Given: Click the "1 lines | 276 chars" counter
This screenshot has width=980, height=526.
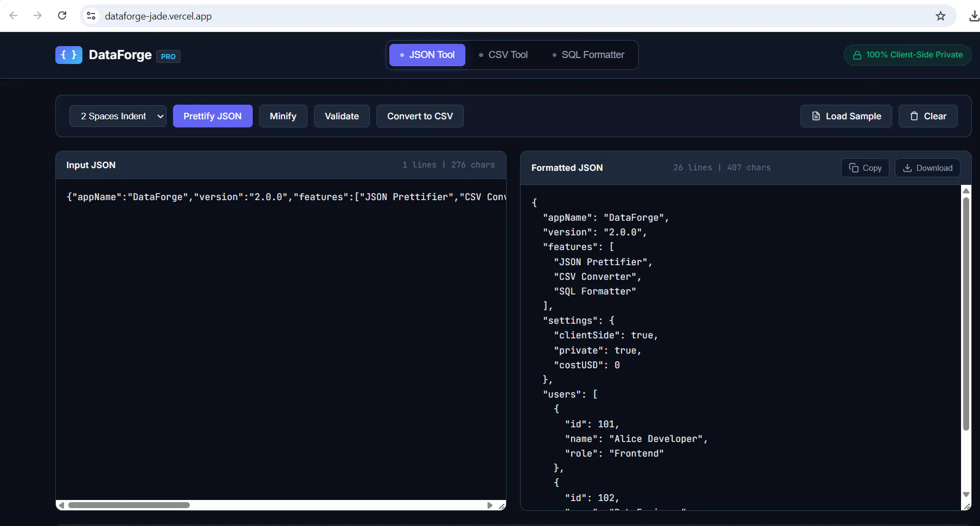Looking at the screenshot, I should pyautogui.click(x=449, y=165).
